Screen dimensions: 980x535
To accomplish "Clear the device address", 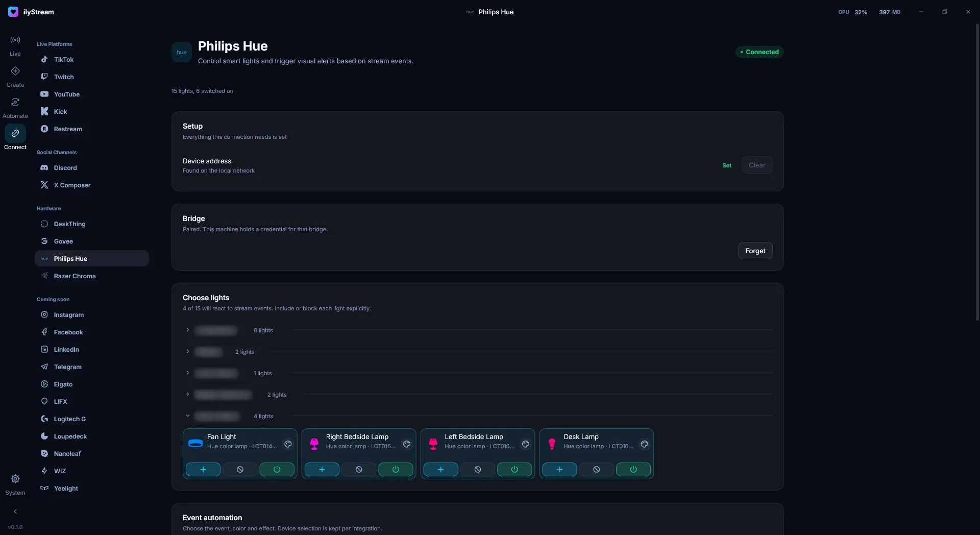I will tap(757, 165).
